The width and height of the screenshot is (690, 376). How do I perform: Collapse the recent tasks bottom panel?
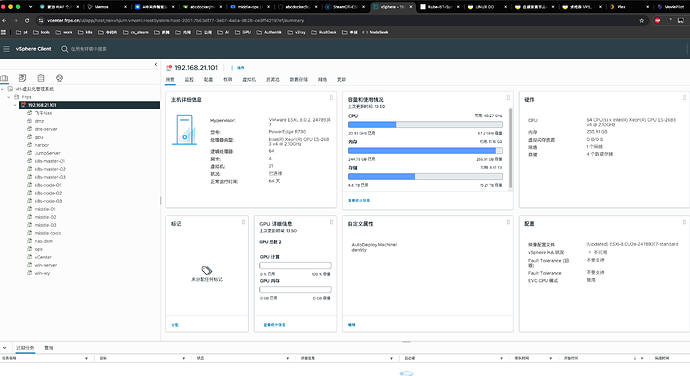[x=4, y=348]
